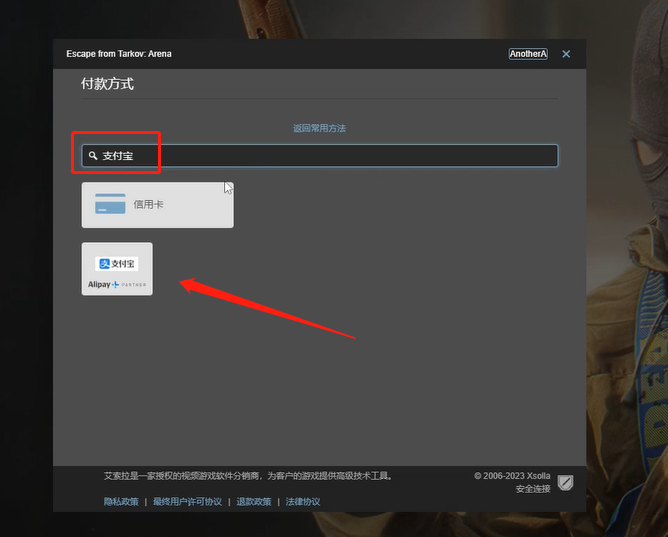
Task: Choose the Alipay 支付宝 payment tile
Action: click(x=117, y=269)
